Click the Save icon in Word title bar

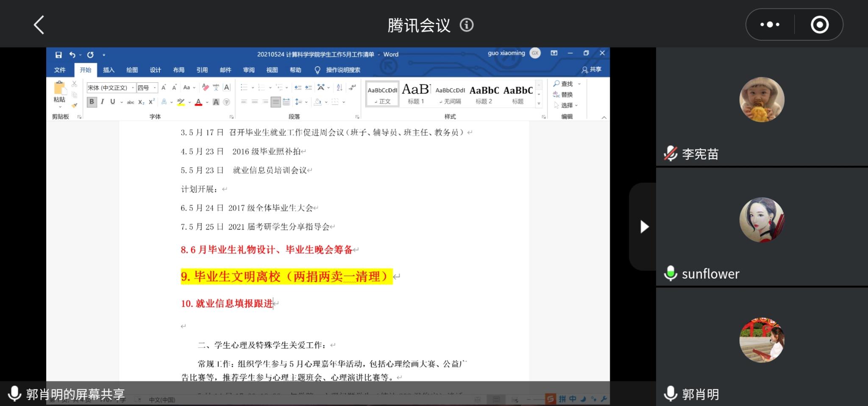58,55
